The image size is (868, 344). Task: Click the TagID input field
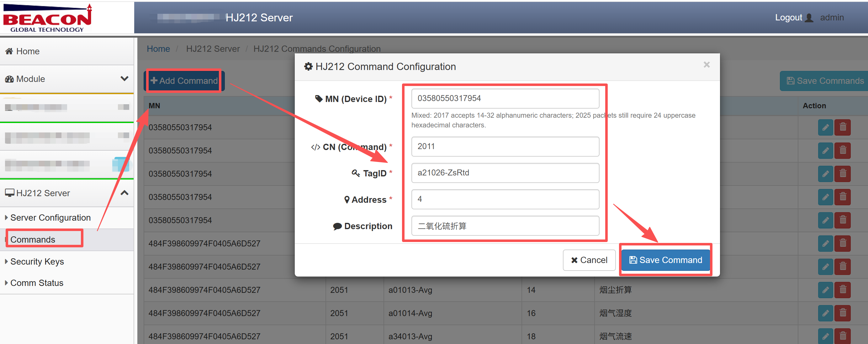click(505, 173)
